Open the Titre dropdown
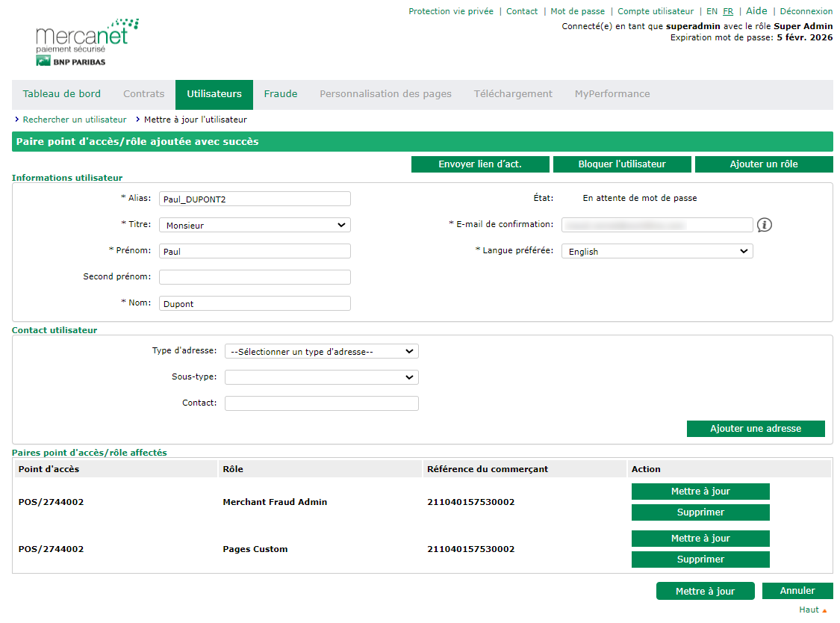The width and height of the screenshot is (840, 623). click(255, 225)
